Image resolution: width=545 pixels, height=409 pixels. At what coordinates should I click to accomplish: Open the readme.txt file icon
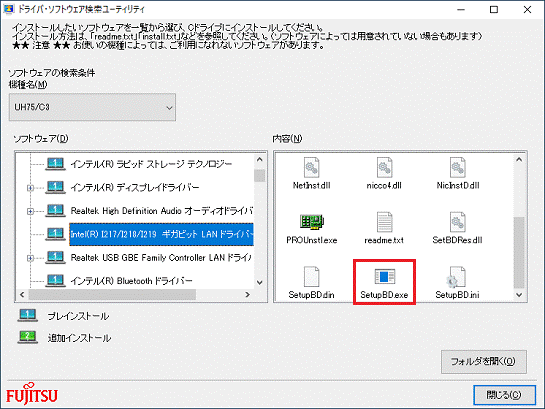[384, 222]
